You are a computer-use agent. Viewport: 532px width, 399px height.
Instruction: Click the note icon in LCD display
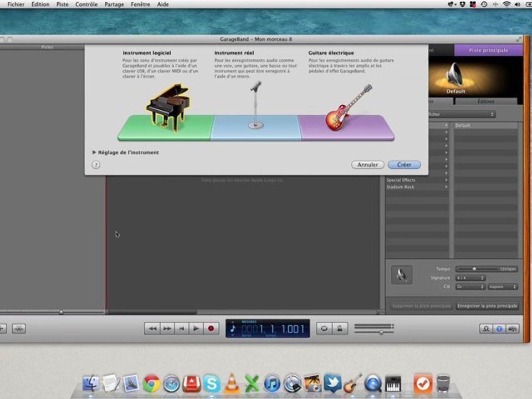point(233,329)
